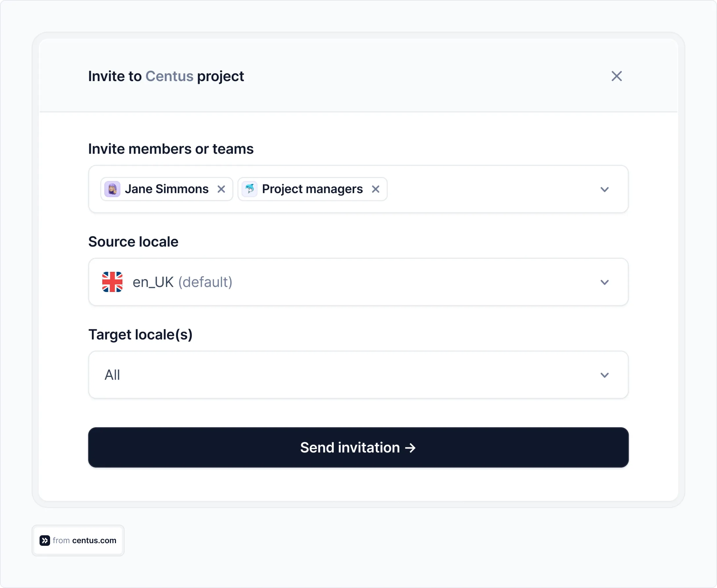
Task: Click the X to close the invite dialog
Action: point(617,76)
